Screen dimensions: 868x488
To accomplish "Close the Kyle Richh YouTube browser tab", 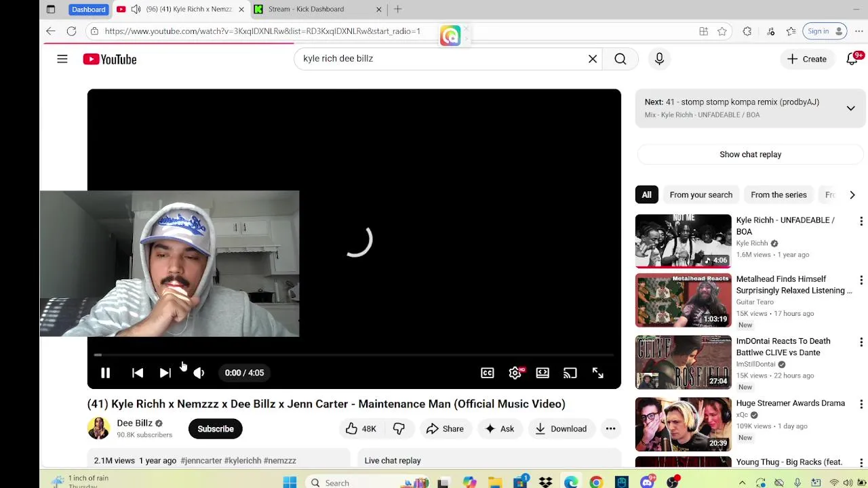I will [x=241, y=9].
